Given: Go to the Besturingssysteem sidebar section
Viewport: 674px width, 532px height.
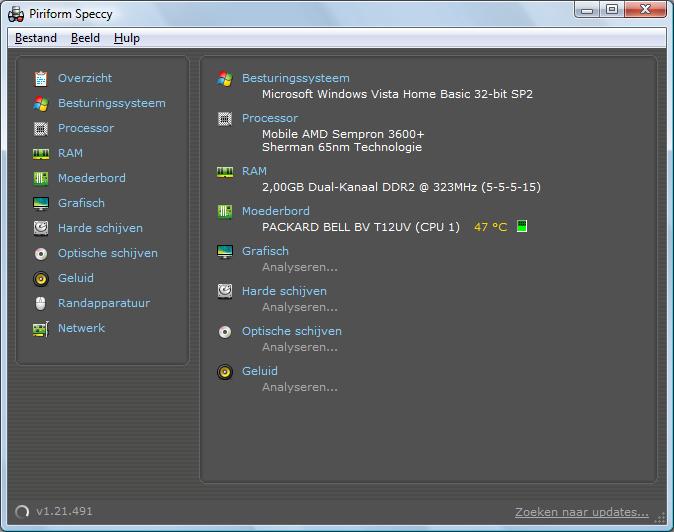Looking at the screenshot, I should pyautogui.click(x=112, y=103).
